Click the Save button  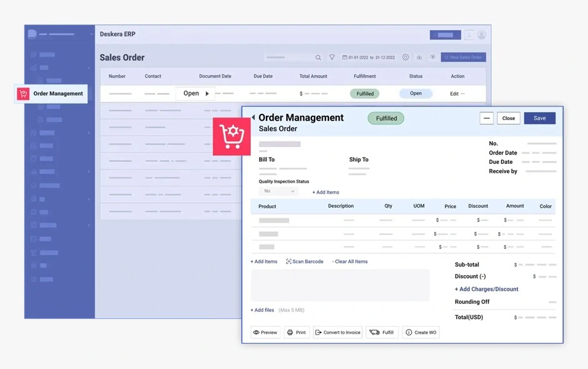539,118
